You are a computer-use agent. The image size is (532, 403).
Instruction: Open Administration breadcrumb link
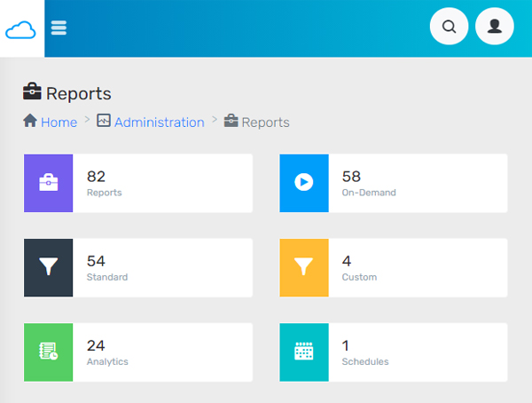[159, 122]
